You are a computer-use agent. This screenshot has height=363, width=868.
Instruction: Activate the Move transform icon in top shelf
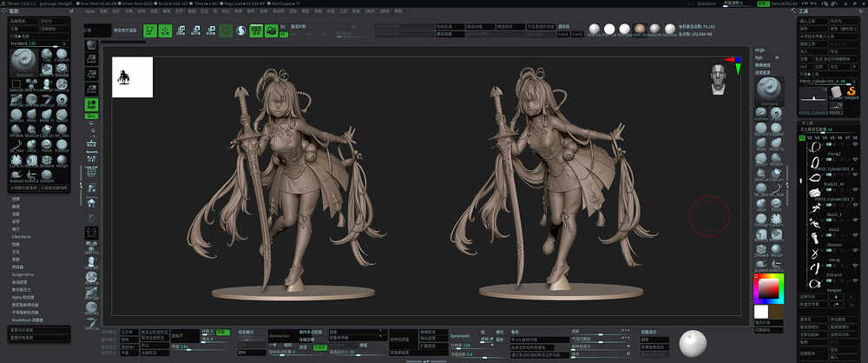tap(181, 30)
